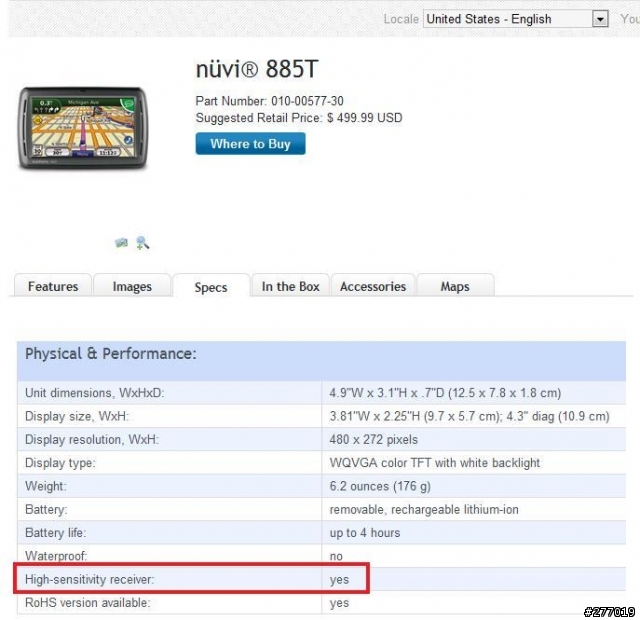Click the Display type label
Image resolution: width=640 pixels, height=620 pixels.
click(60, 463)
